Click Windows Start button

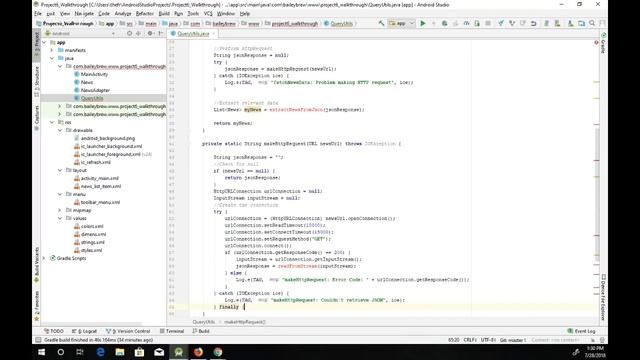41,352
